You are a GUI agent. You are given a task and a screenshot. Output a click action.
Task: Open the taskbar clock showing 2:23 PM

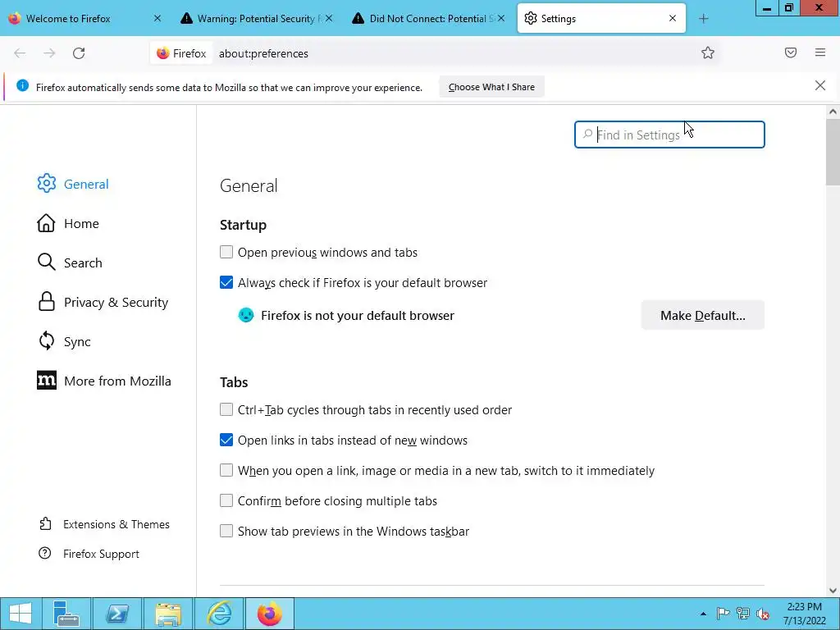(x=804, y=614)
